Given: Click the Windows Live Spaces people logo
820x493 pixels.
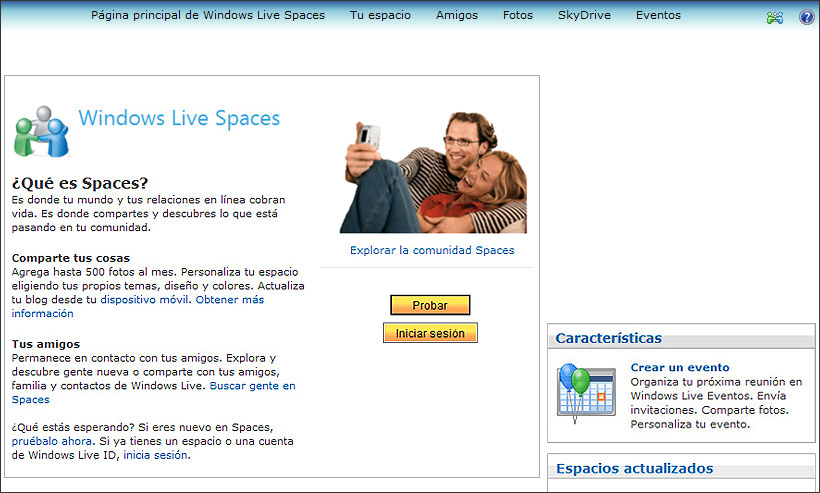Looking at the screenshot, I should coord(41,131).
